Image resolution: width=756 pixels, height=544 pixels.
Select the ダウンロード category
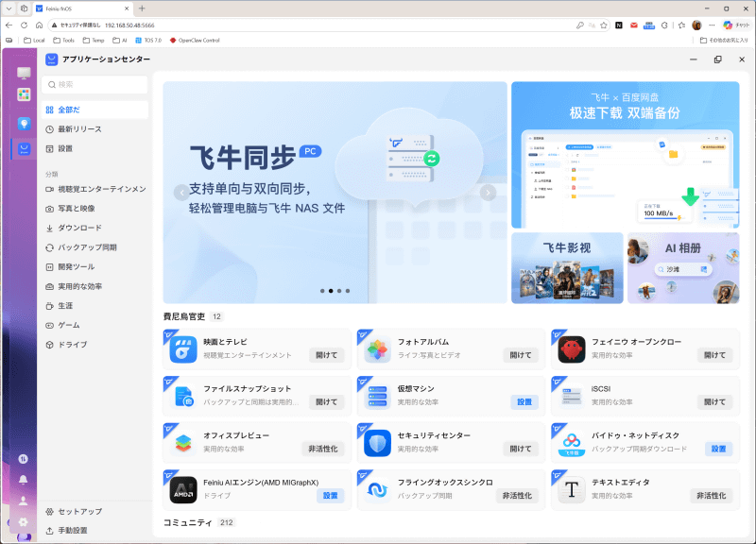click(x=94, y=228)
